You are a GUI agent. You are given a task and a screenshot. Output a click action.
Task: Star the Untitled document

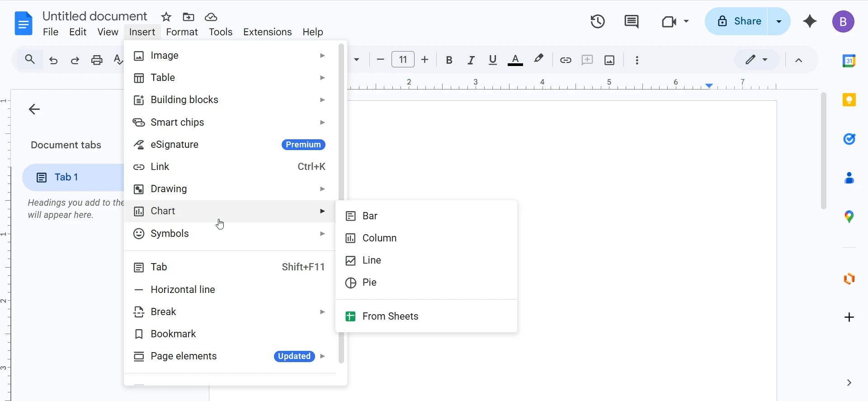click(x=166, y=17)
